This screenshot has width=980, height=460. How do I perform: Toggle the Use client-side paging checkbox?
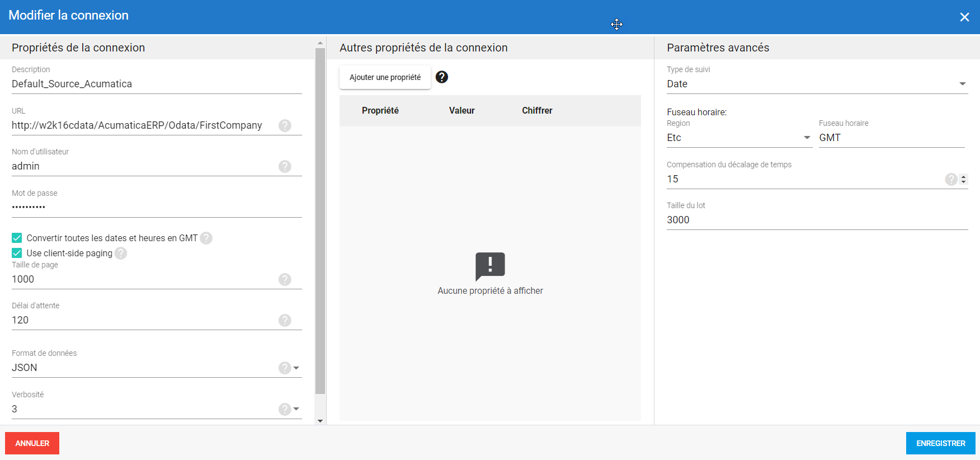click(x=17, y=254)
